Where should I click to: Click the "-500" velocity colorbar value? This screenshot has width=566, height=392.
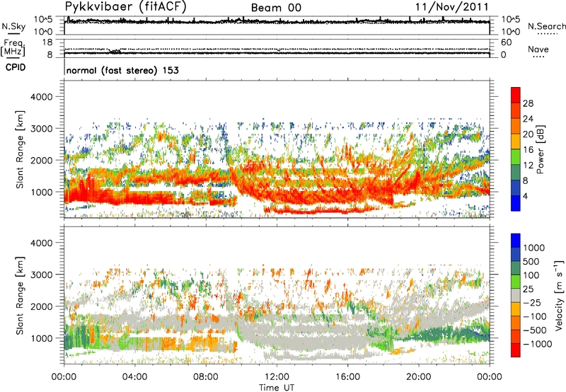(x=534, y=330)
